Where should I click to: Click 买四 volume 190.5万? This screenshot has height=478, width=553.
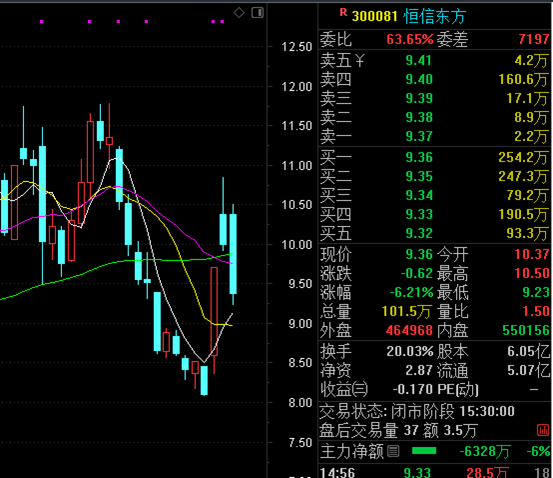(524, 214)
